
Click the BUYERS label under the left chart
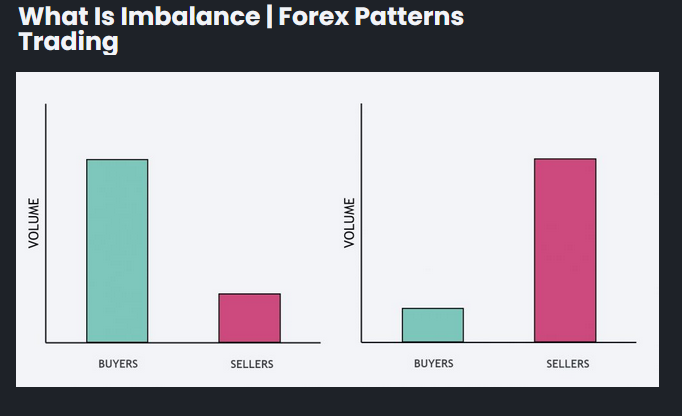click(x=118, y=364)
